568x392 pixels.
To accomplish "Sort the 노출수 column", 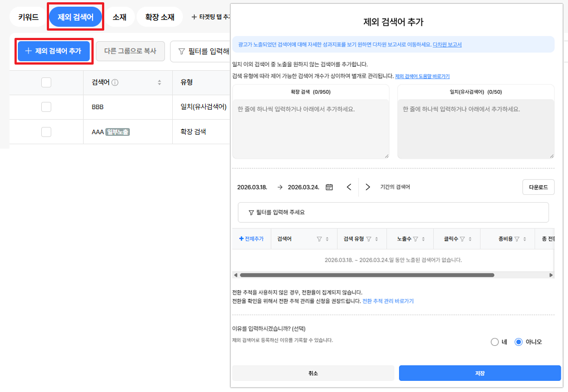I will [423, 239].
